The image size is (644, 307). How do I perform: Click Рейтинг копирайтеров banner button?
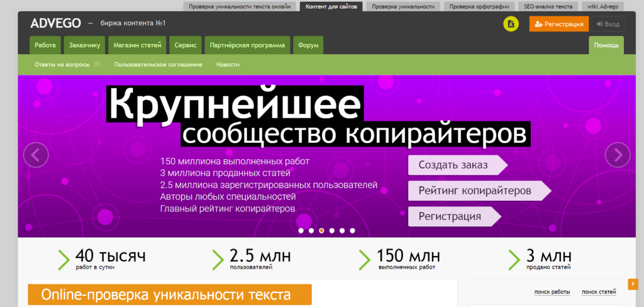479,191
